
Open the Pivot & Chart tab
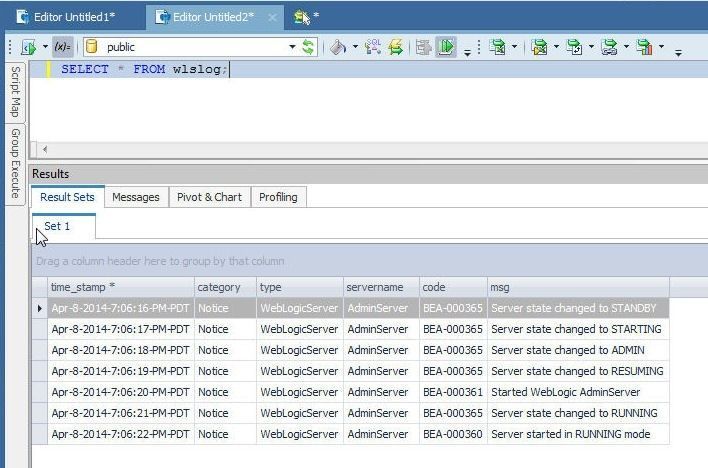(x=209, y=197)
